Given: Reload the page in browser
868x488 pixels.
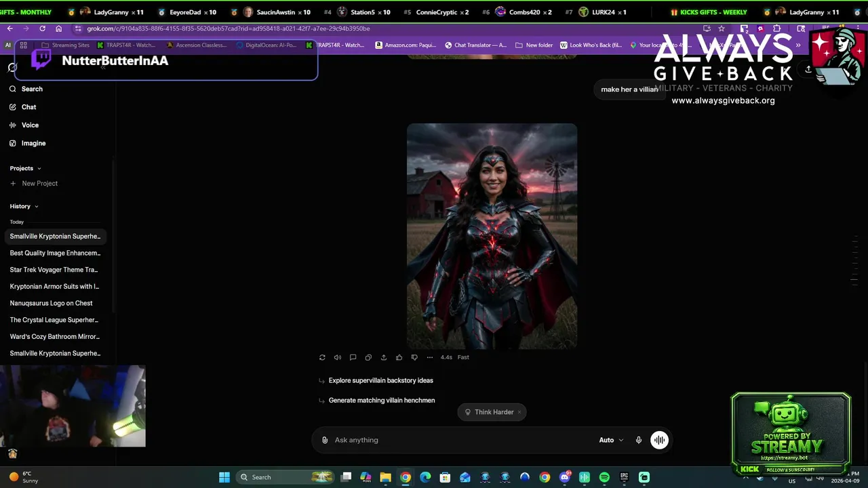Looking at the screenshot, I should pyautogui.click(x=42, y=28).
